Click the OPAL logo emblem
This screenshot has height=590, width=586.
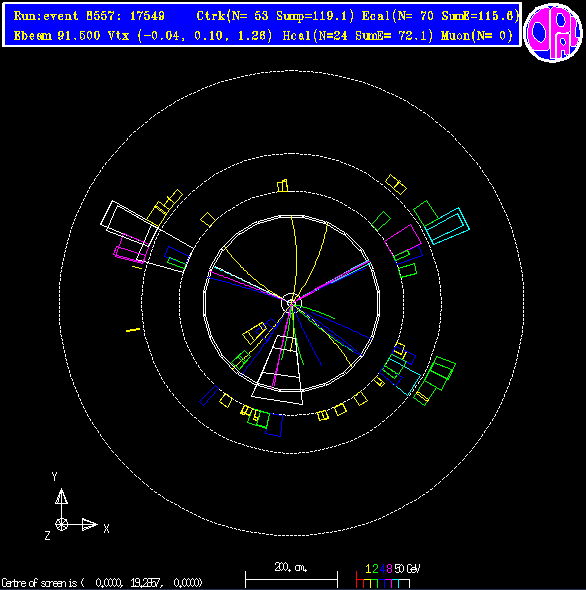(x=553, y=33)
